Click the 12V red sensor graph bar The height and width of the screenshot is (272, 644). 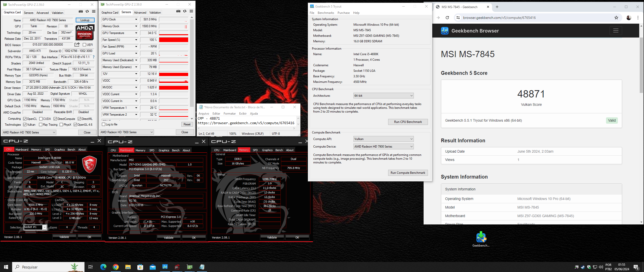click(x=174, y=74)
